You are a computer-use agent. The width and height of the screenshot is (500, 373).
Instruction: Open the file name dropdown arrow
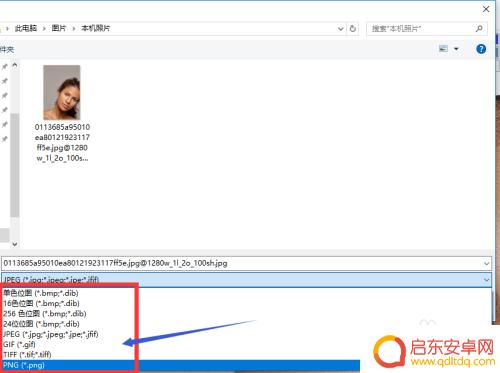tap(487, 264)
